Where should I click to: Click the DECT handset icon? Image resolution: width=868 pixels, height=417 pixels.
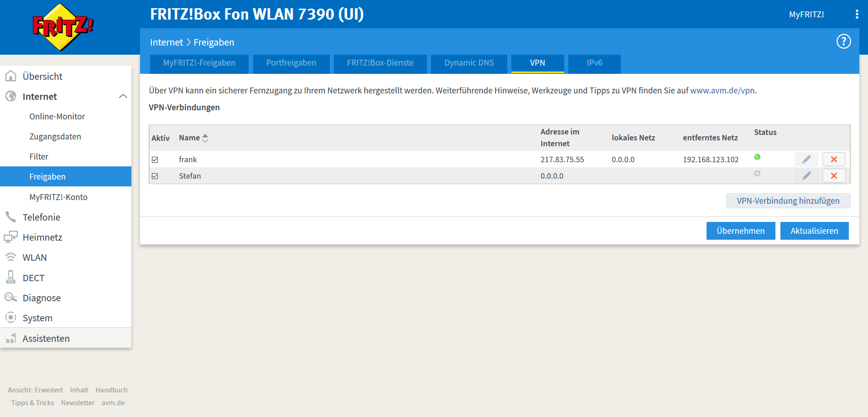click(x=10, y=277)
